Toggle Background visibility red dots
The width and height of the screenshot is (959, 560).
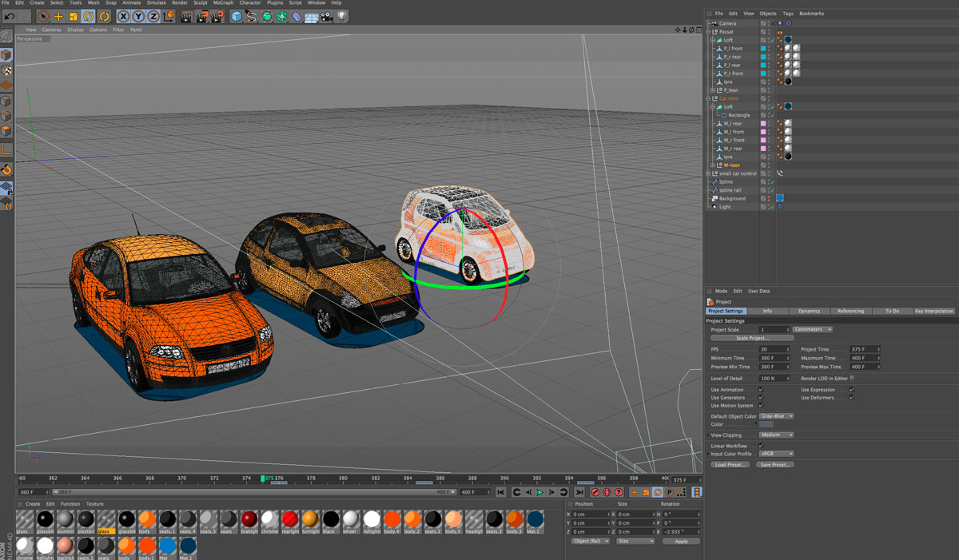768,198
